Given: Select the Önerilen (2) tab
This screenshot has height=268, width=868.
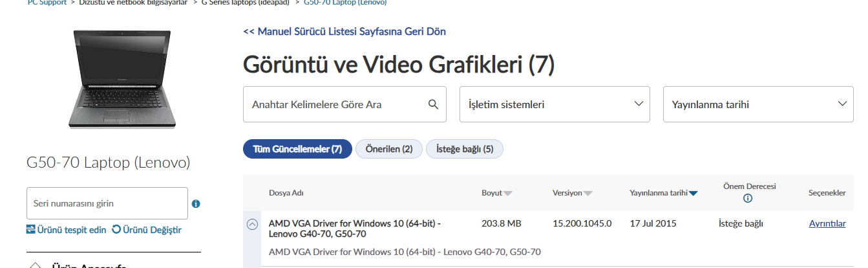Looking at the screenshot, I should (x=389, y=149).
